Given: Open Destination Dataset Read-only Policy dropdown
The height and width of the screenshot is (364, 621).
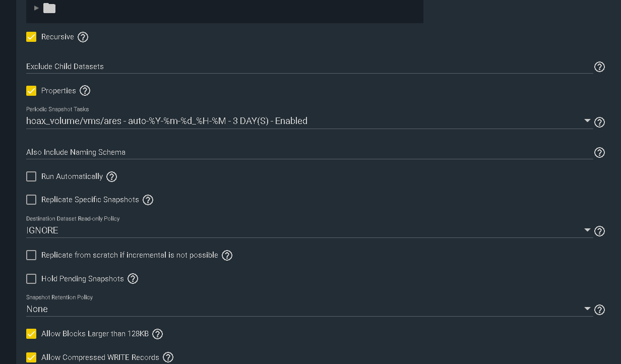Looking at the screenshot, I should (x=309, y=230).
